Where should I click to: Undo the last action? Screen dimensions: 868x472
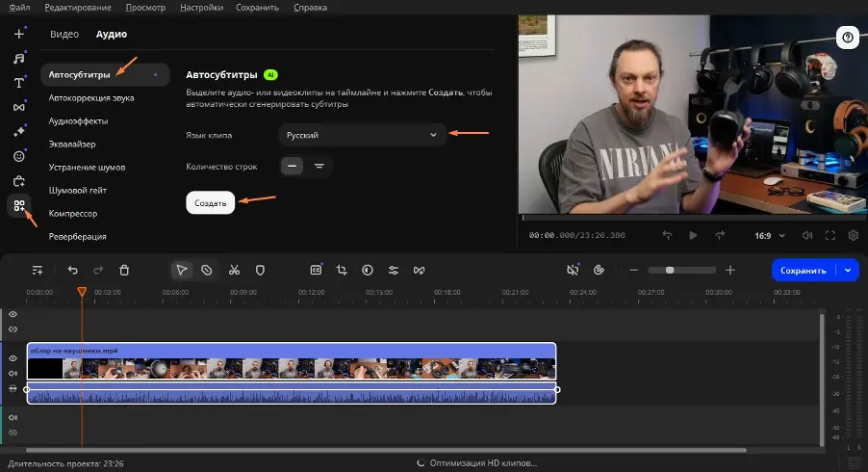(x=72, y=271)
